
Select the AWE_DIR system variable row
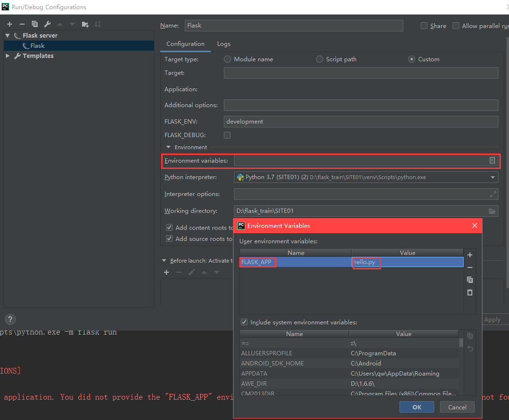349,384
